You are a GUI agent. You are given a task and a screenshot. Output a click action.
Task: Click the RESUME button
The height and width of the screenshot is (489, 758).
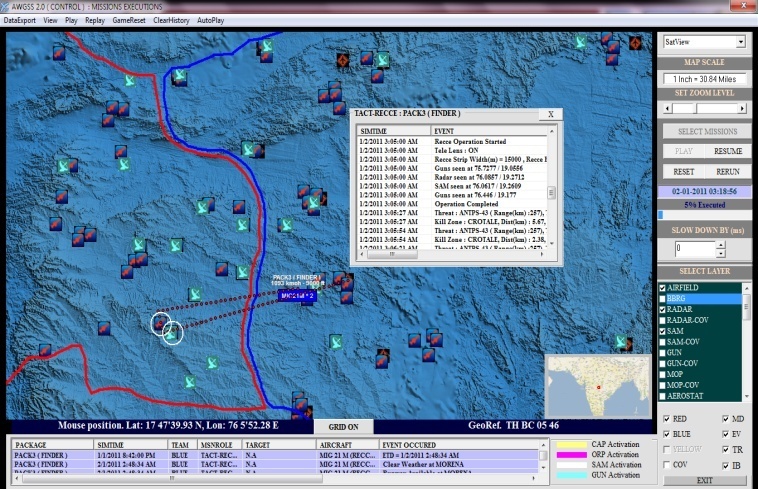pyautogui.click(x=728, y=151)
